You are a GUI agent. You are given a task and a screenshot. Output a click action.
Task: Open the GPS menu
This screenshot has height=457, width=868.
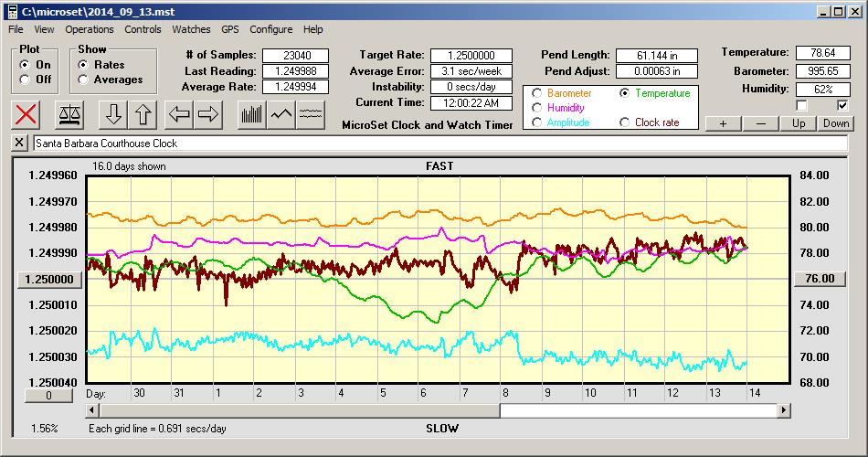229,29
